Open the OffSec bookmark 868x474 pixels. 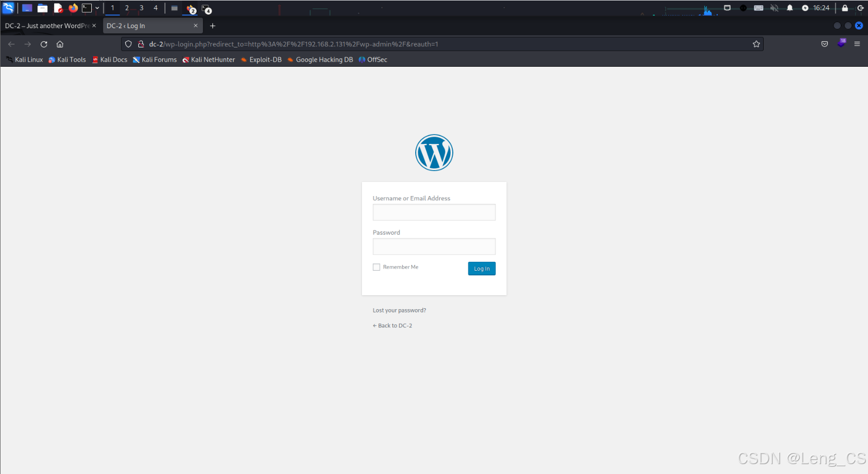373,59
